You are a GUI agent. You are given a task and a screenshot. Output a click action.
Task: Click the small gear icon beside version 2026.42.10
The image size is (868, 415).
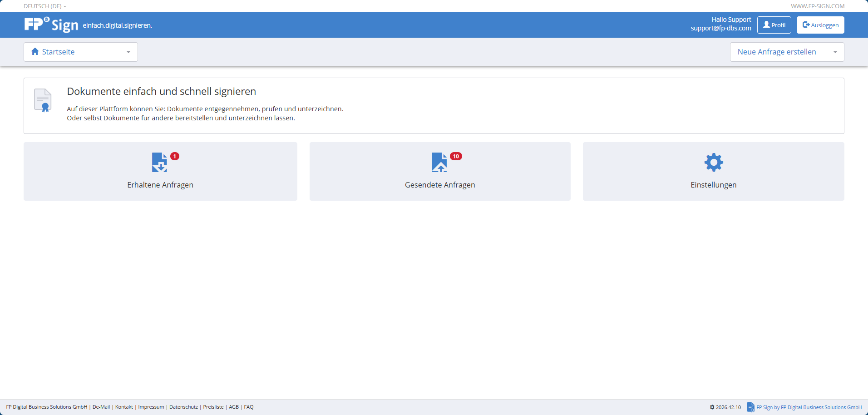coord(712,407)
